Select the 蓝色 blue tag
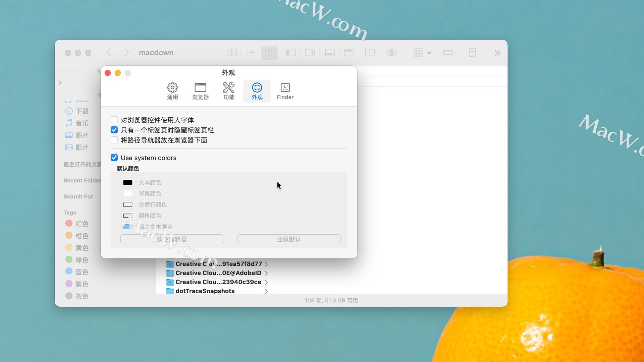The height and width of the screenshot is (362, 644). pyautogui.click(x=77, y=272)
